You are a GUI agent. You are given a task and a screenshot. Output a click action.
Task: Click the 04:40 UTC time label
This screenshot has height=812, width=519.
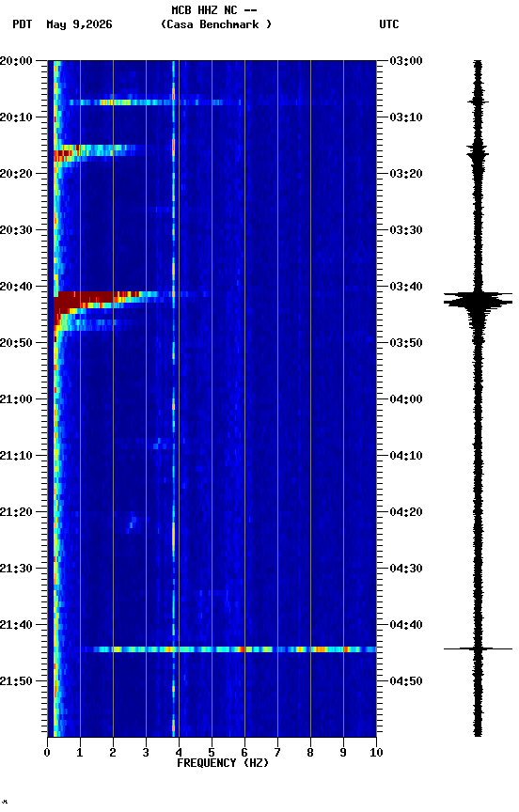coord(406,625)
